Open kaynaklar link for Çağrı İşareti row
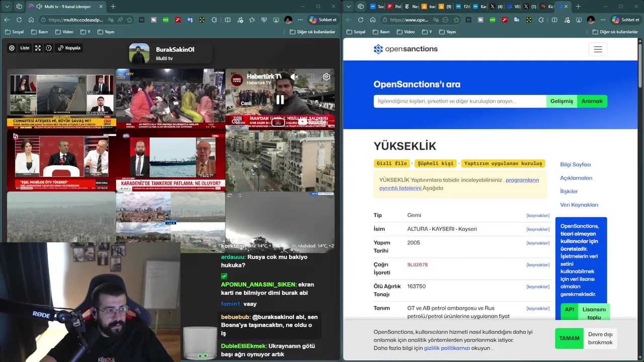Viewport: 644px width, 362px height. [538, 265]
